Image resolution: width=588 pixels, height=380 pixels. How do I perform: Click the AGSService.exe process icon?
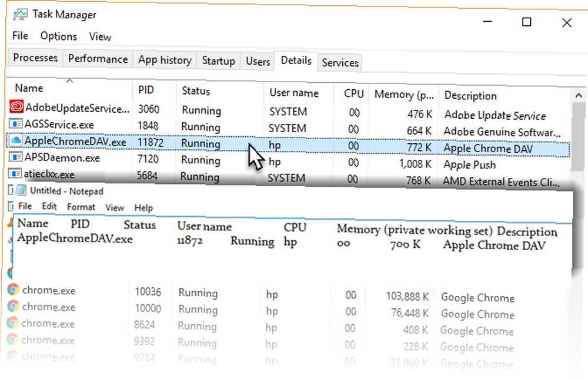(x=15, y=123)
